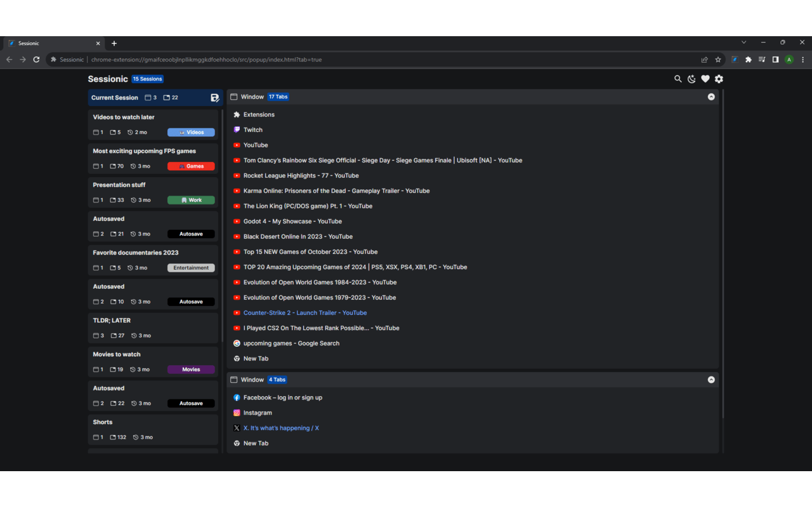The height and width of the screenshot is (508, 812).
Task: Click the heart donate icon
Action: coord(705,79)
